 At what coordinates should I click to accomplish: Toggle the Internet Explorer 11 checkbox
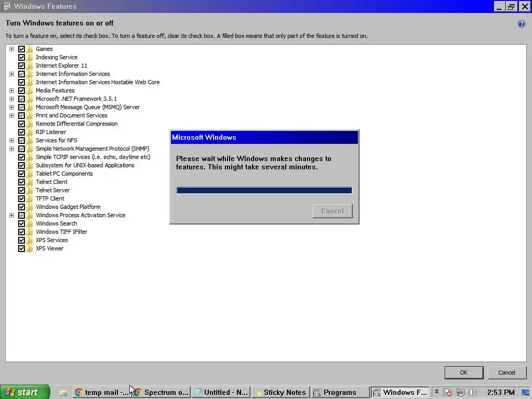point(21,65)
